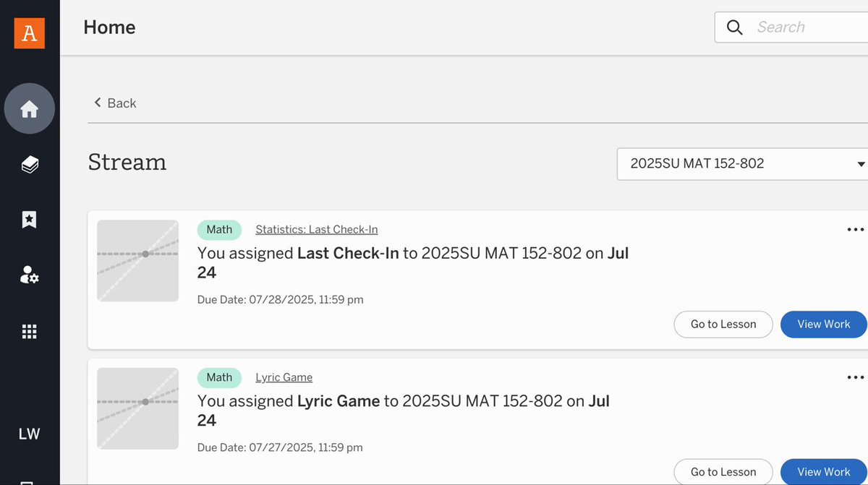Image resolution: width=868 pixels, height=485 pixels.
Task: Go back using the Back chevron
Action: (x=115, y=103)
